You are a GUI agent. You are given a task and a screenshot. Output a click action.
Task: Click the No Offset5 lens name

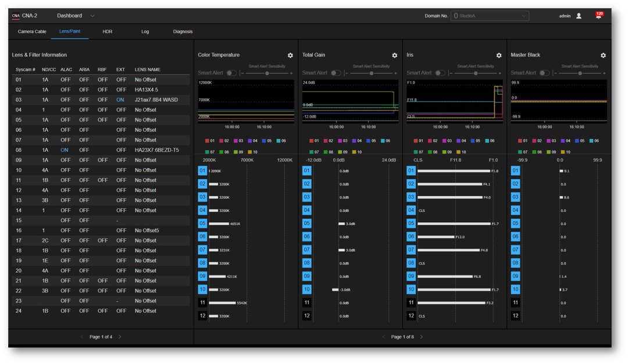pyautogui.click(x=147, y=231)
